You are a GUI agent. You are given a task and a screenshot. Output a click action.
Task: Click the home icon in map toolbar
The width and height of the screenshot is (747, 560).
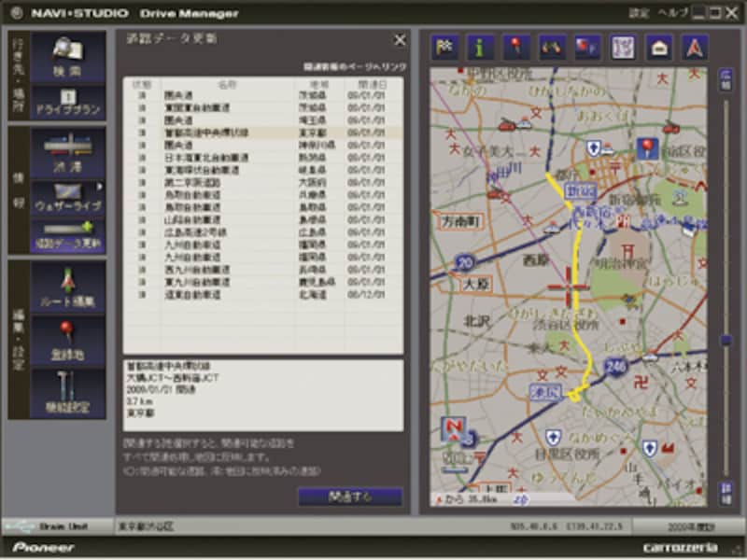[658, 47]
